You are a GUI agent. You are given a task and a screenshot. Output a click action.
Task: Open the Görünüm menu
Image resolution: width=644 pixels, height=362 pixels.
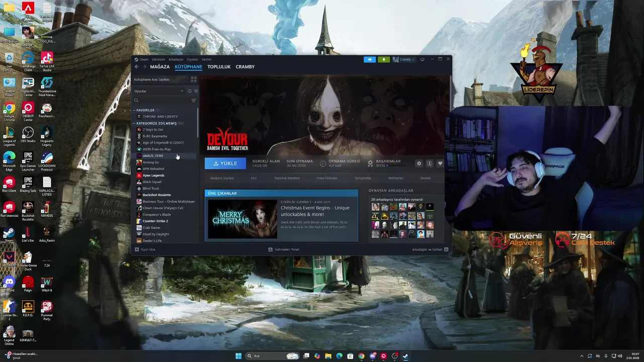[158, 59]
